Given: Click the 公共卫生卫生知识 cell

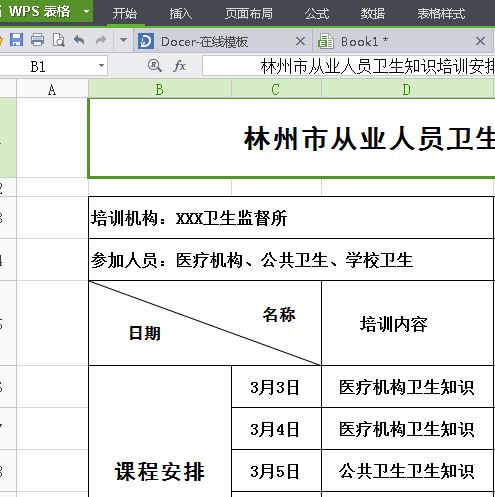Looking at the screenshot, I should 407,471.
